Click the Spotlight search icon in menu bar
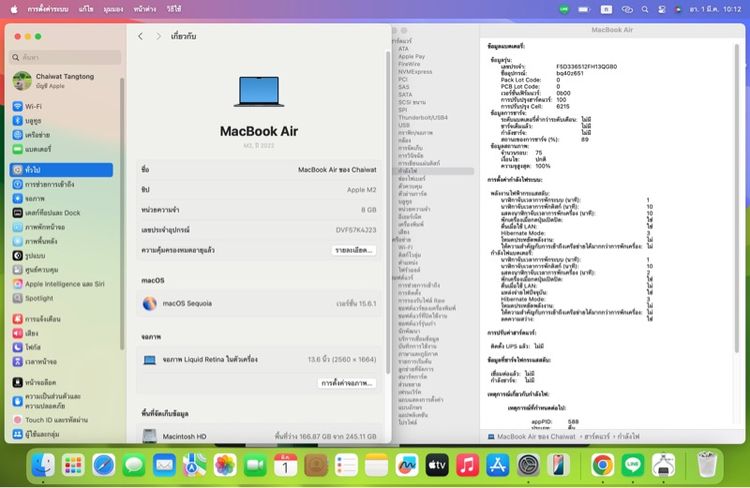Image resolution: width=750 pixels, height=488 pixels. 645,9
